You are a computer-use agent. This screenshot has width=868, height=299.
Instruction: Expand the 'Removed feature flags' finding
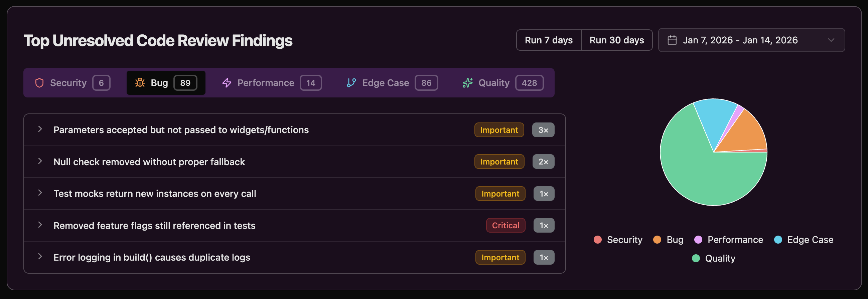tap(40, 225)
